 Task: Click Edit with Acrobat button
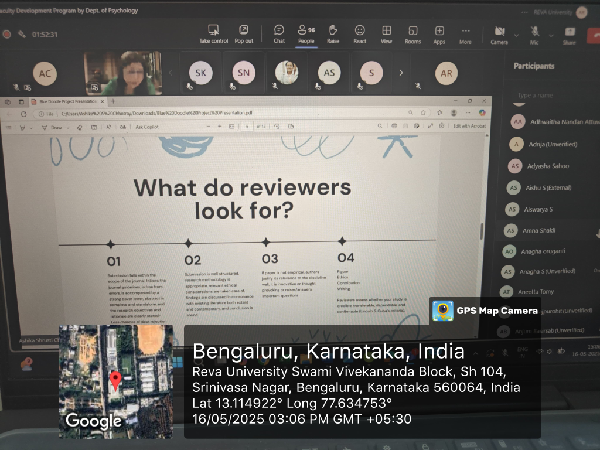point(469,126)
